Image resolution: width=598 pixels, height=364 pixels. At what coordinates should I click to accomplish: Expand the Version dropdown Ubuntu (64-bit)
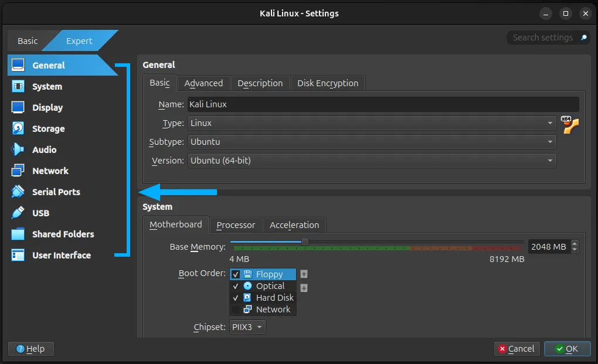coord(372,161)
